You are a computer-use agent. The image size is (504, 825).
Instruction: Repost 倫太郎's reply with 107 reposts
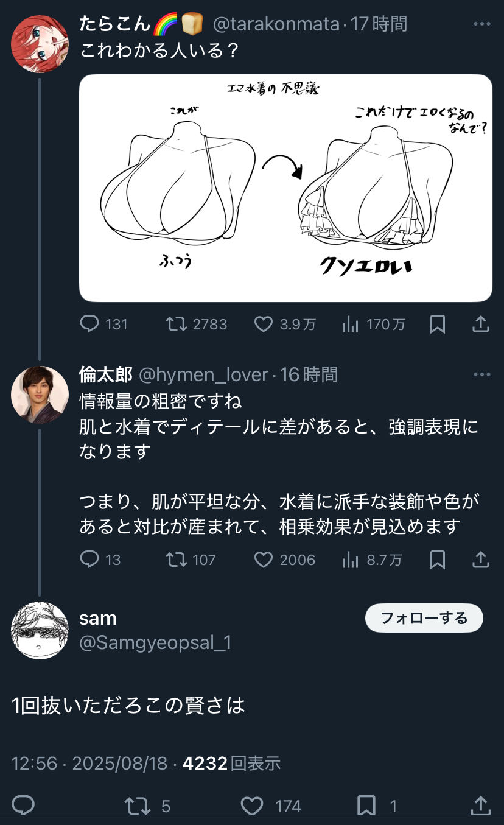pos(177,560)
